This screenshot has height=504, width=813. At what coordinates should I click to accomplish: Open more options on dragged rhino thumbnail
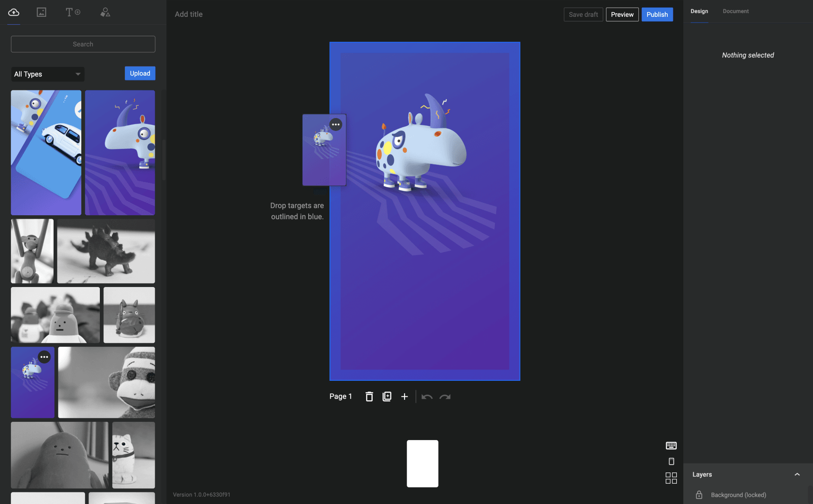tap(336, 124)
